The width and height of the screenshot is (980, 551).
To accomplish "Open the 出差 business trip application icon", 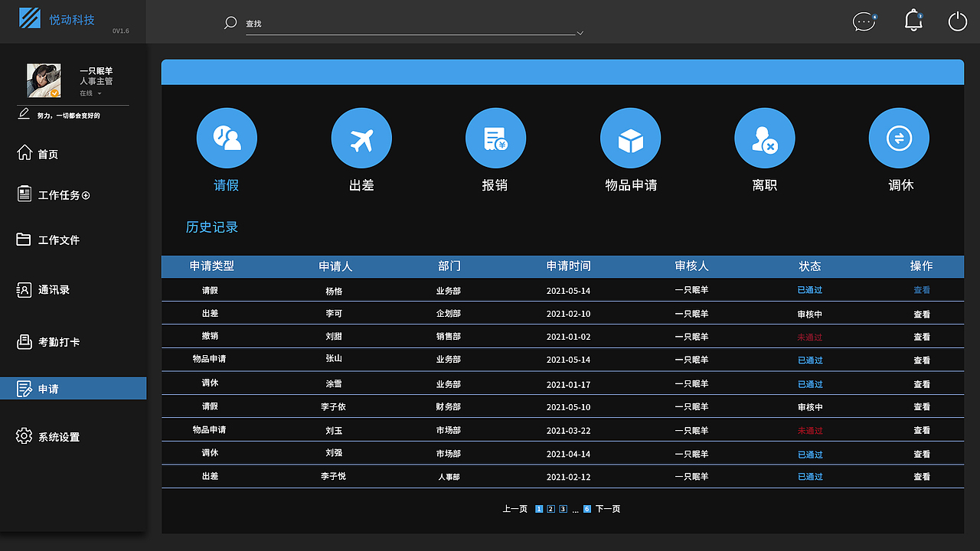I will (361, 138).
